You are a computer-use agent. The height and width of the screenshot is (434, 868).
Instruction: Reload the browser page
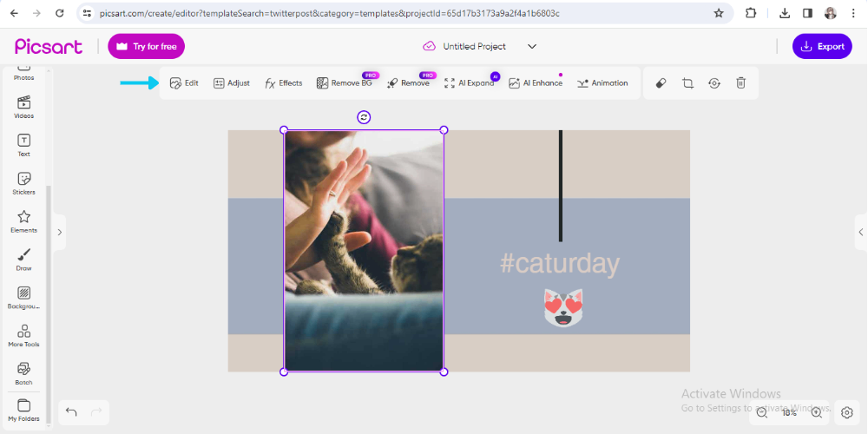(60, 13)
